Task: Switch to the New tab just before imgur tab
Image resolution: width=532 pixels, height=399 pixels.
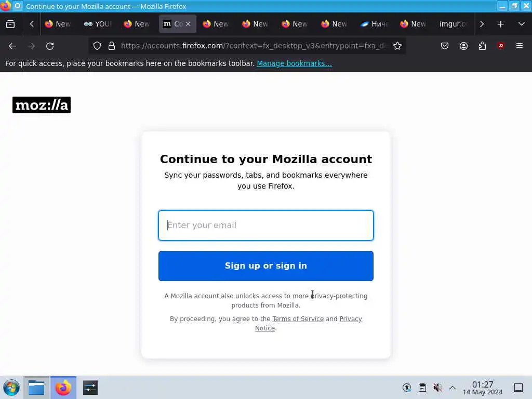Action: point(414,24)
